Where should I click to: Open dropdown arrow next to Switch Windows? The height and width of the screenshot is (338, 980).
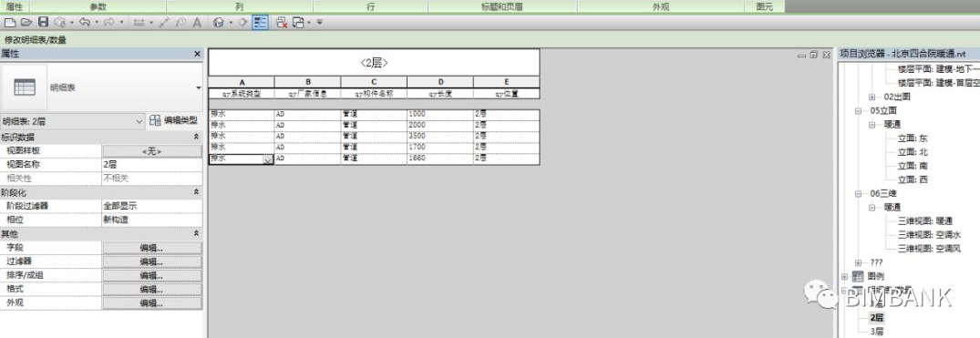pos(309,23)
